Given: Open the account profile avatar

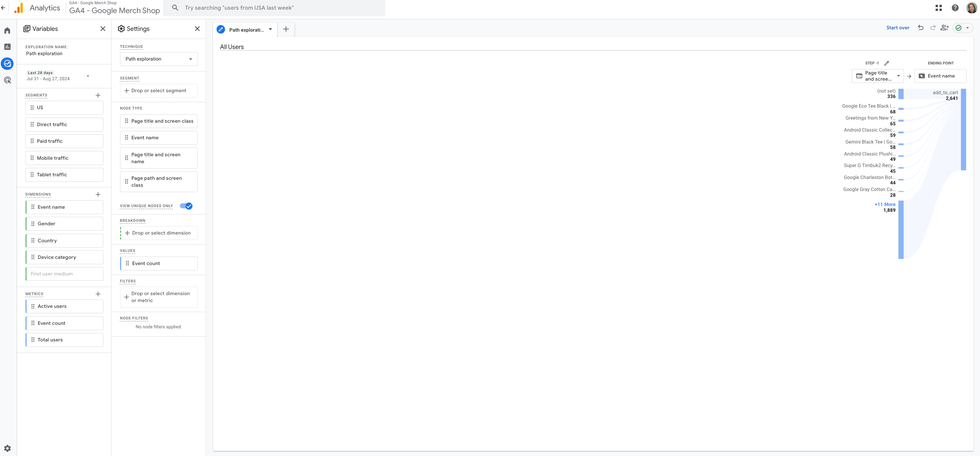Looking at the screenshot, I should [972, 8].
